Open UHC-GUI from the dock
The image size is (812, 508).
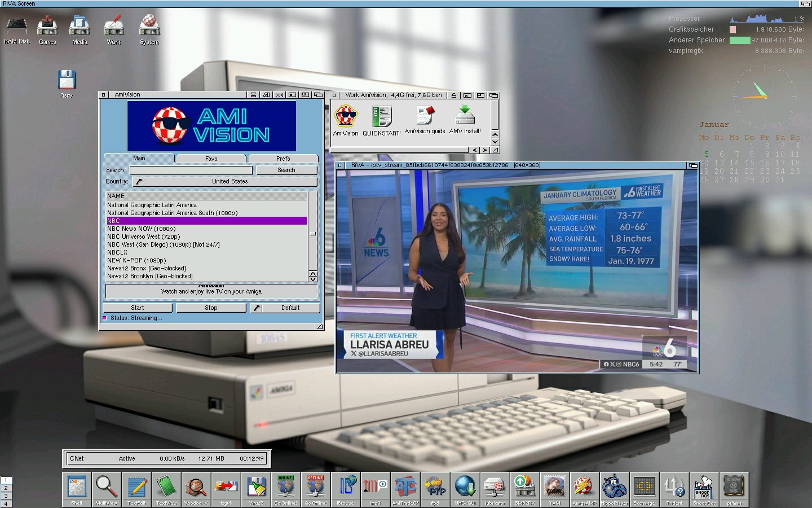[465, 489]
